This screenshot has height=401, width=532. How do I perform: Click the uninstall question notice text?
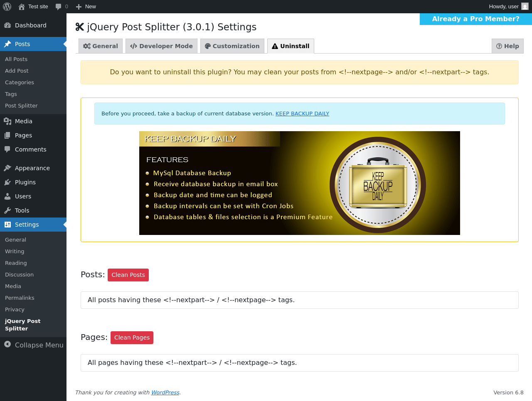coord(300,72)
